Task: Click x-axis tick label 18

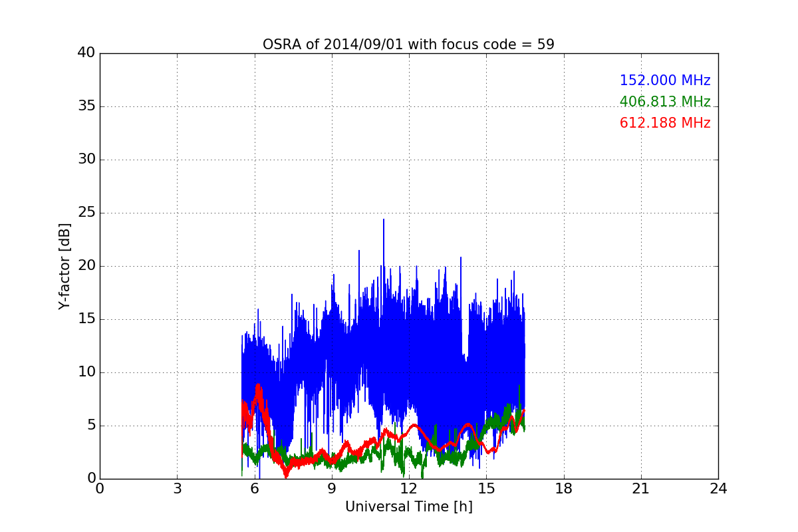Action: click(x=564, y=488)
